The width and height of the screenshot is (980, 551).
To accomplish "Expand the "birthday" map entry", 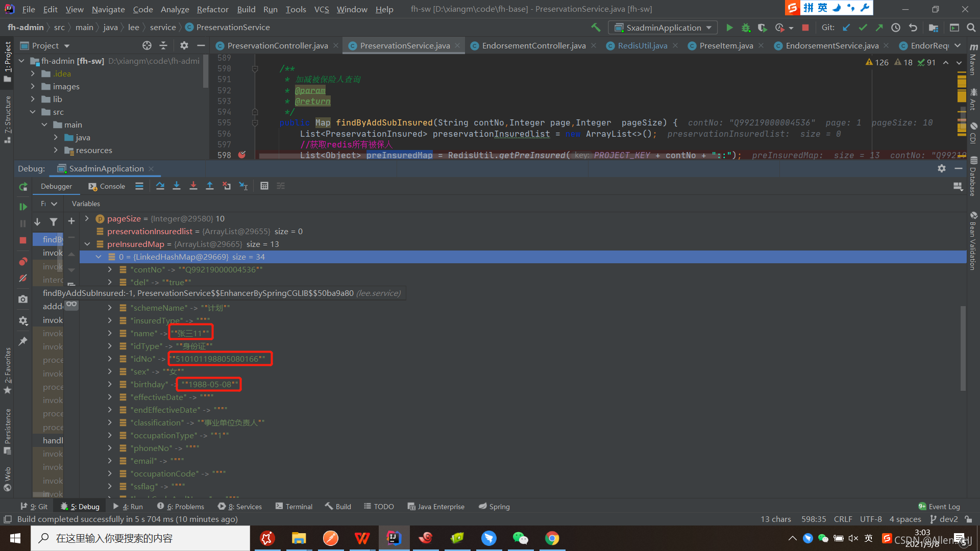I will tap(110, 384).
